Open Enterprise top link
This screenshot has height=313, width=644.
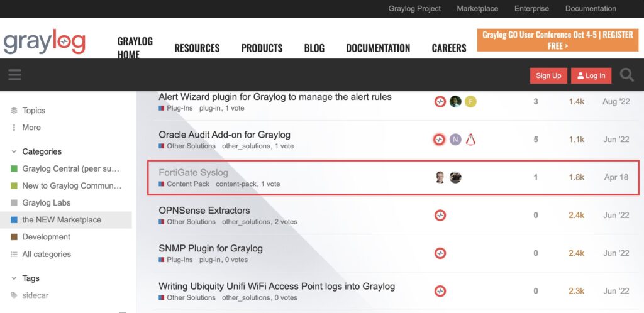coord(531,9)
